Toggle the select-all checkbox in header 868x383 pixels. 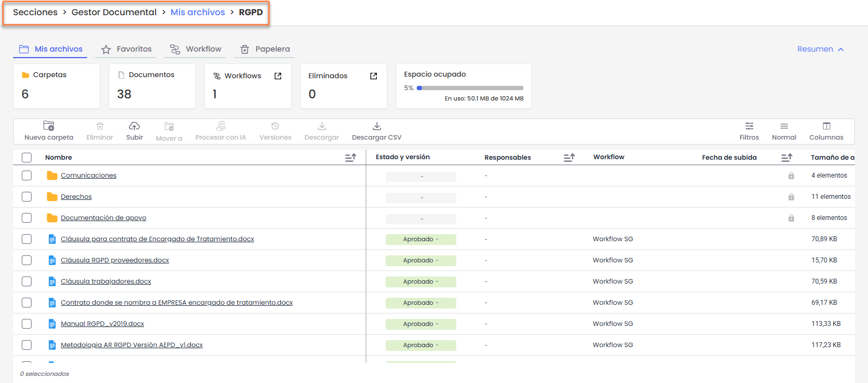pos(27,158)
